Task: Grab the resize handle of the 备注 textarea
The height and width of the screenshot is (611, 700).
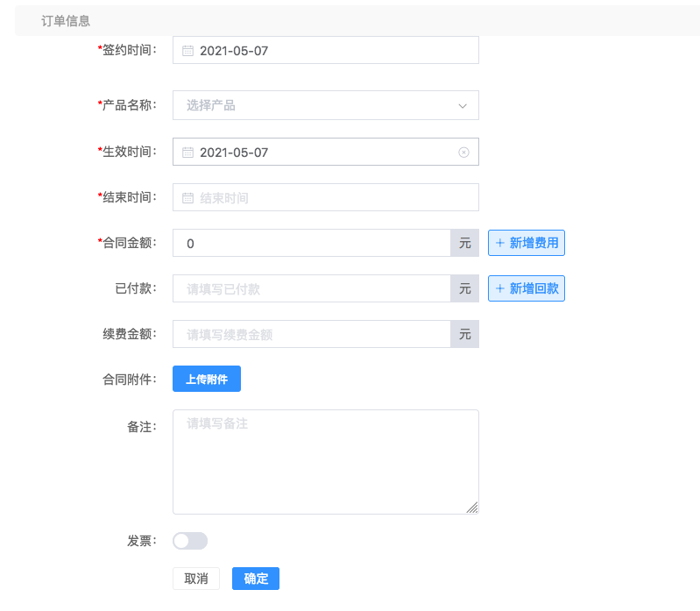Action: point(472,508)
